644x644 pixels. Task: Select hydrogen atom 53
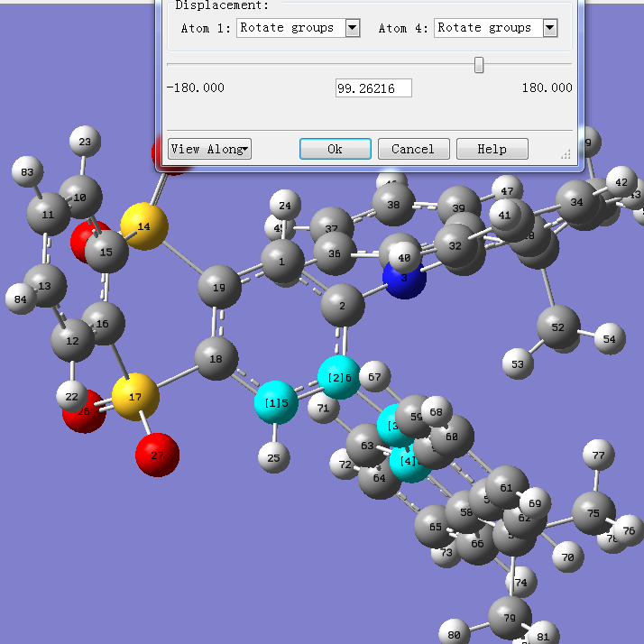pyautogui.click(x=518, y=363)
